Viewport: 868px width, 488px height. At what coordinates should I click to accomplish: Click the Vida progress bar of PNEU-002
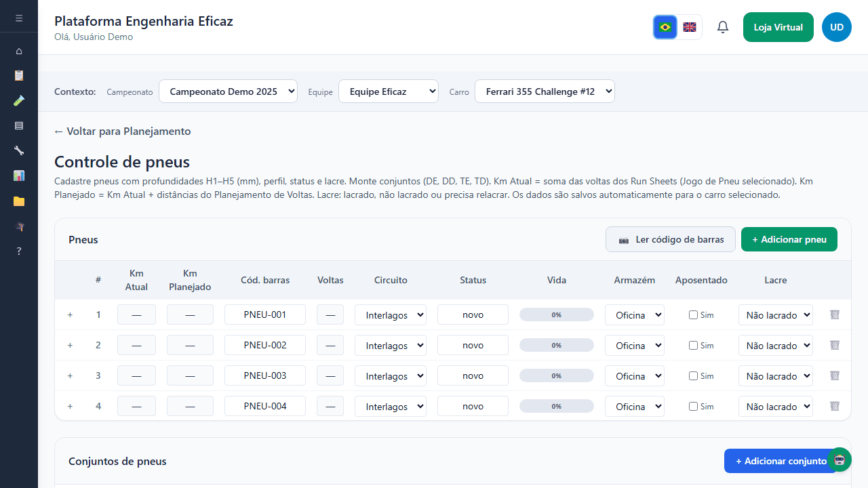coord(556,346)
